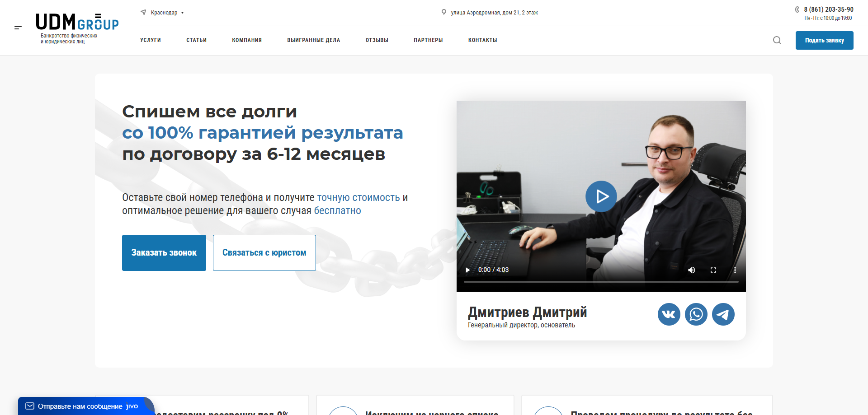868x415 pixels.
Task: Click the UDM Group logo
Action: [77, 22]
